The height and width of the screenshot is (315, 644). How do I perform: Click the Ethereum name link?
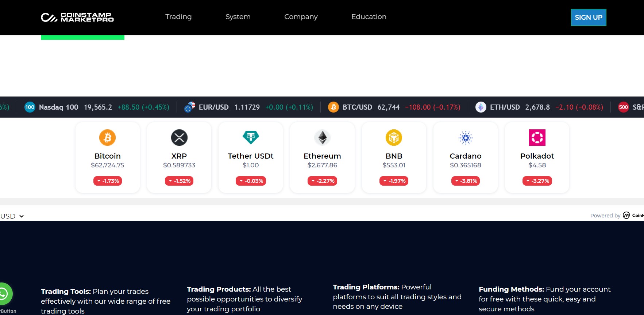point(323,156)
